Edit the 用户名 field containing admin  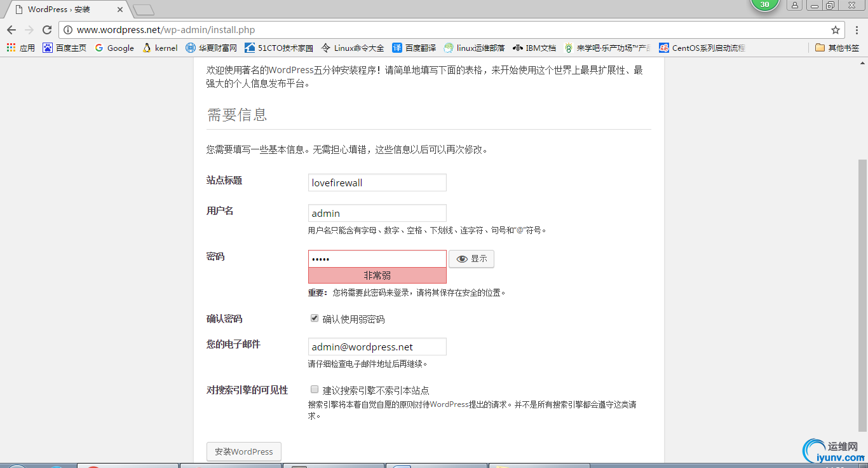377,213
